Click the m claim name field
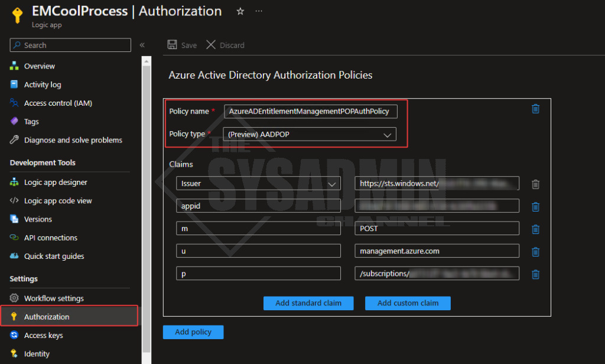This screenshot has height=364, width=605. (x=258, y=229)
